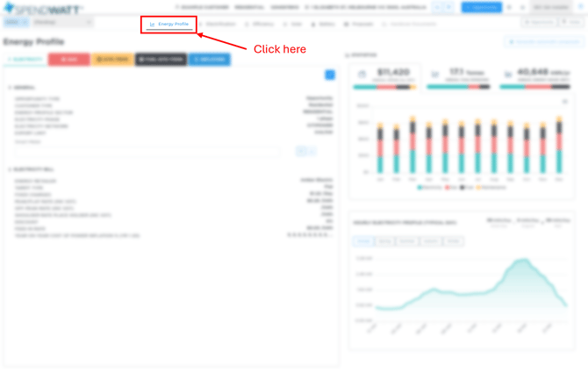Click the dollar cost summary card
Image resolution: width=588 pixels, height=373 pixels.
386,76
